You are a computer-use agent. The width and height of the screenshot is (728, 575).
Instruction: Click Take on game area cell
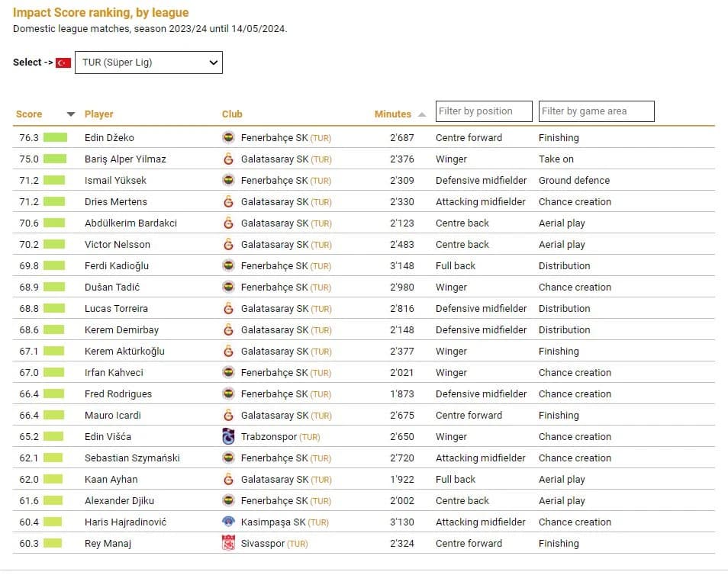click(556, 159)
